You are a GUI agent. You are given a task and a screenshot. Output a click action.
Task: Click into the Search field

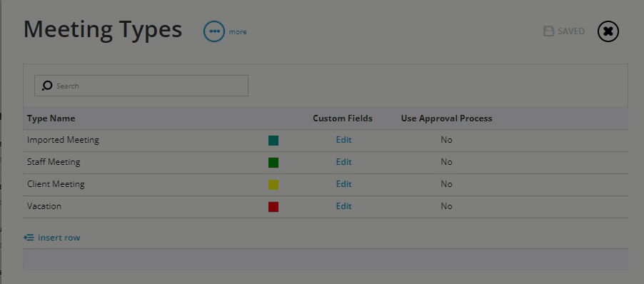coord(141,86)
